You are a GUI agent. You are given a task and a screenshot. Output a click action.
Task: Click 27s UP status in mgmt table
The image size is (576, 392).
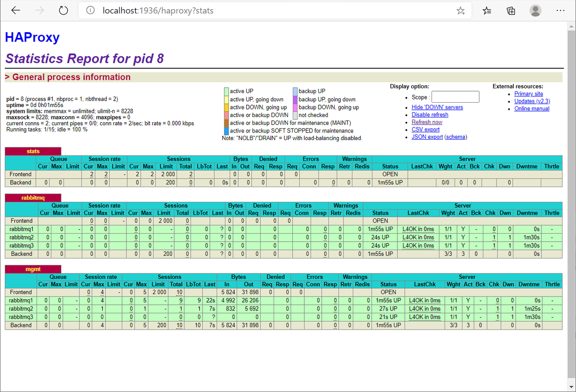(388, 309)
